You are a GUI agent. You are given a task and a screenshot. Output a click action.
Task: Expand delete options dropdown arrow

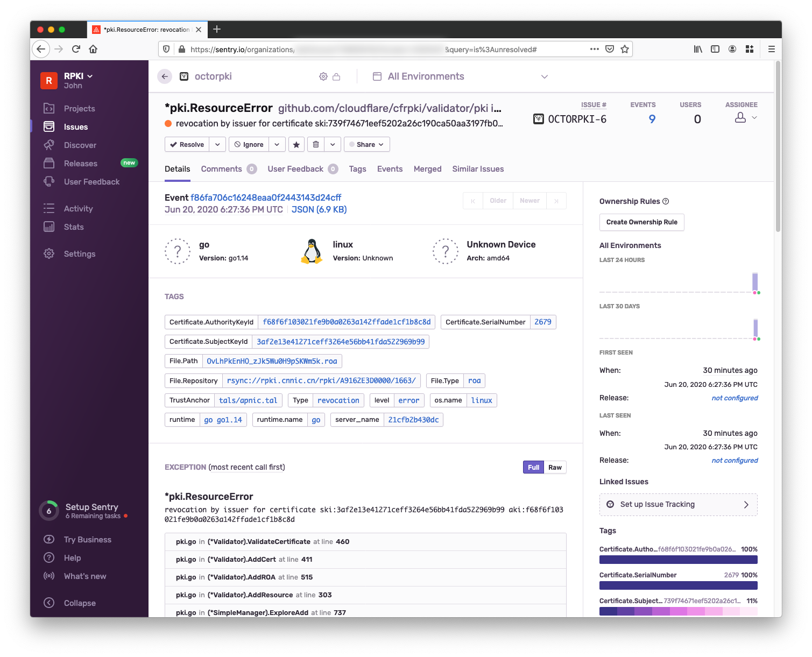coord(333,144)
